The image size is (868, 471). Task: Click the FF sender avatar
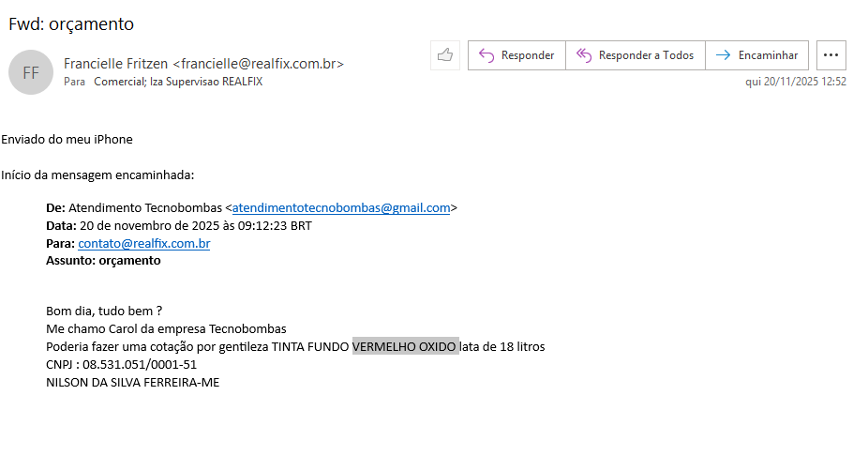[x=31, y=72]
